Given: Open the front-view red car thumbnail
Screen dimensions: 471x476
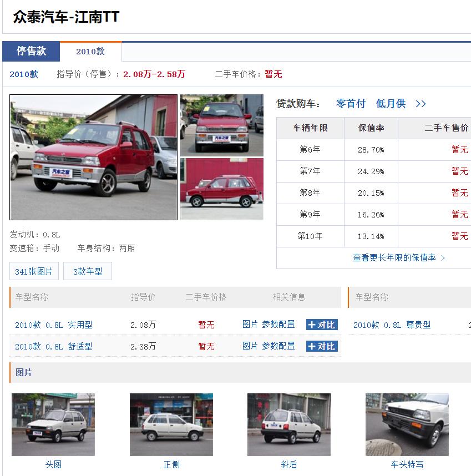Looking at the screenshot, I should [221, 125].
